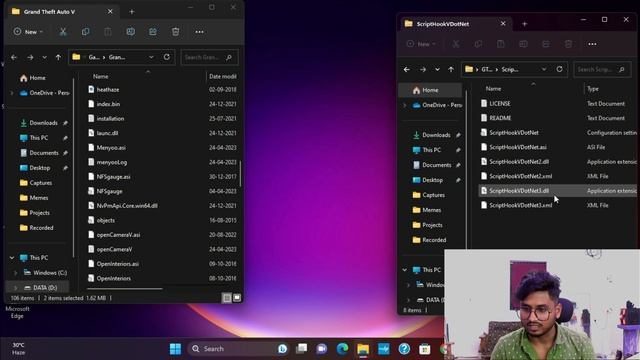Open See more (...) menu in ScriptHookVDotNet window

point(592,44)
